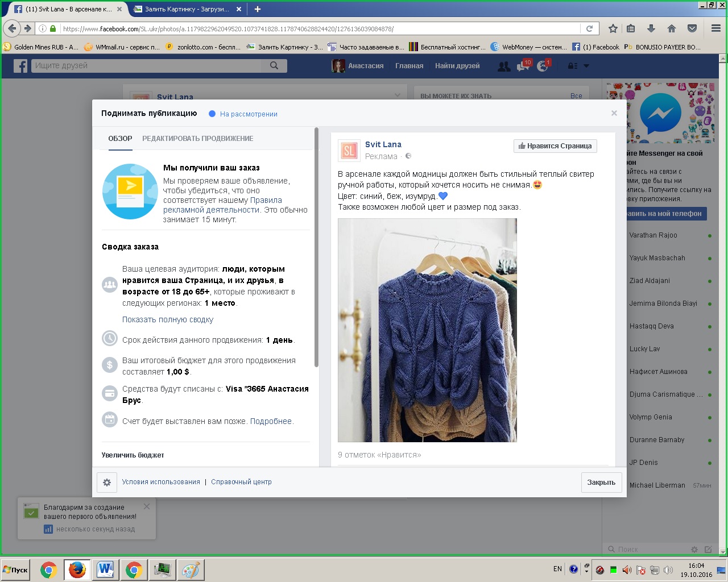The width and height of the screenshot is (728, 582).
Task: Click the Facebook logo in the blue bar
Action: point(20,66)
